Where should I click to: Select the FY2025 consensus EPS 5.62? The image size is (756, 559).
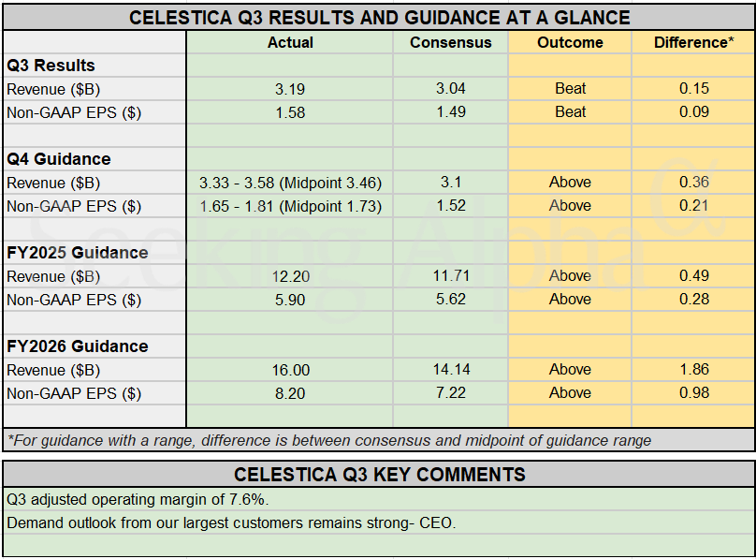(450, 300)
